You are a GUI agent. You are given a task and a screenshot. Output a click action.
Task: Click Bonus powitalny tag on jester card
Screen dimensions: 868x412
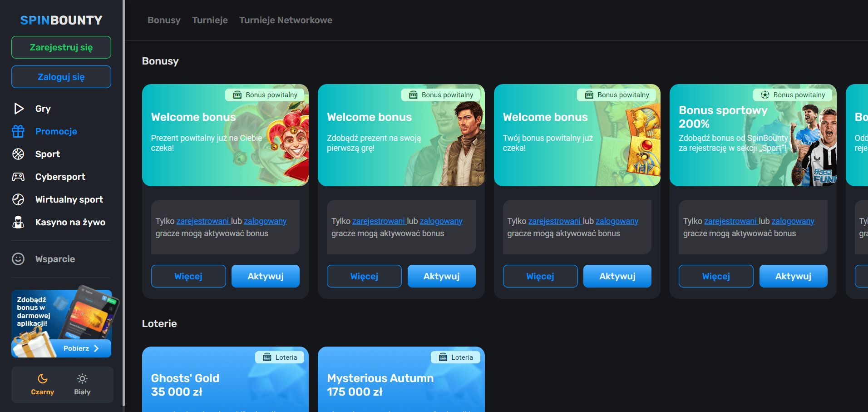[265, 95]
